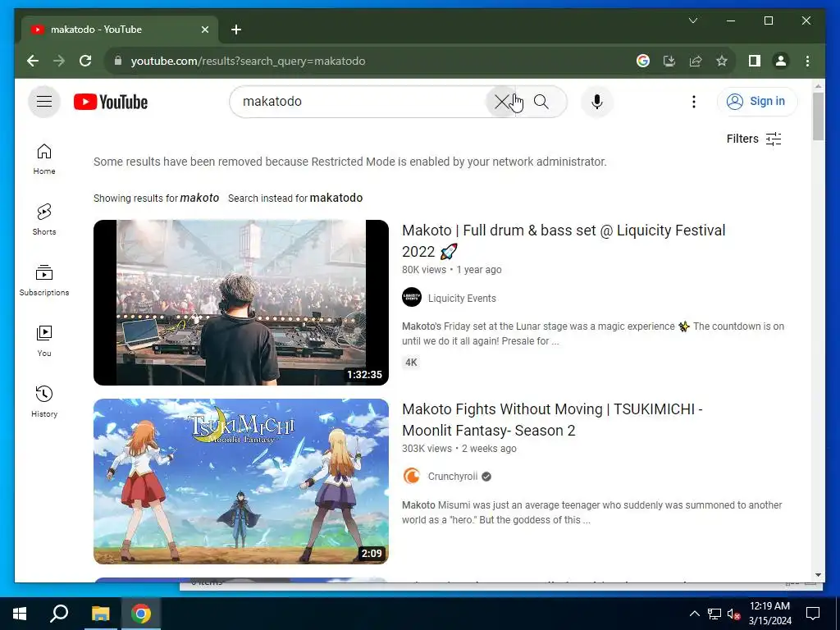Open the You section in sidebar

click(x=44, y=341)
